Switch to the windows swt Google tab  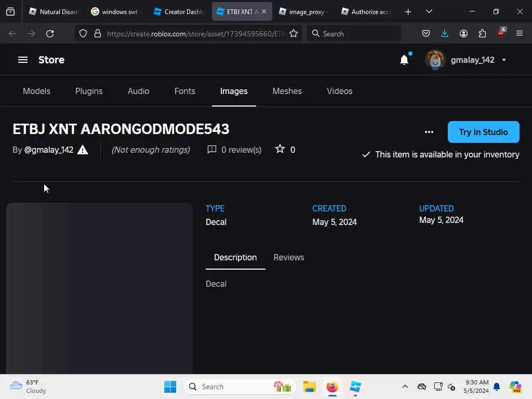115,12
